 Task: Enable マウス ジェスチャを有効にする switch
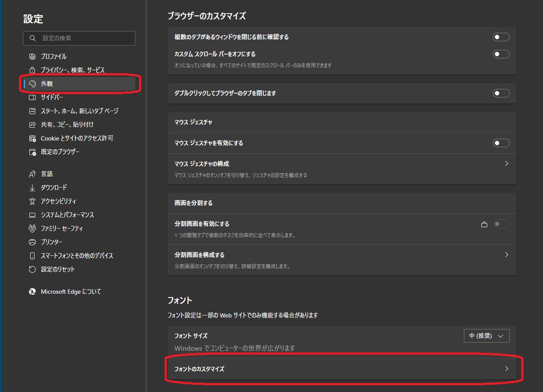click(x=501, y=143)
